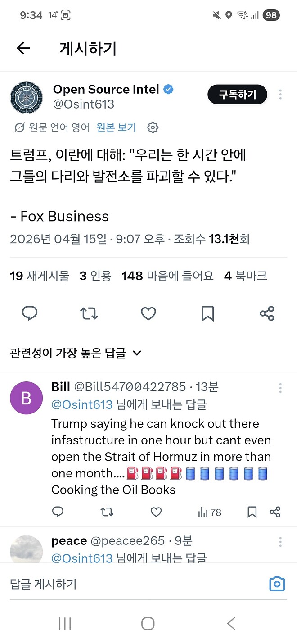Image resolution: width=297 pixels, height=644 pixels.
Task: Open the three-dot menu on peace's reply
Action: click(280, 542)
